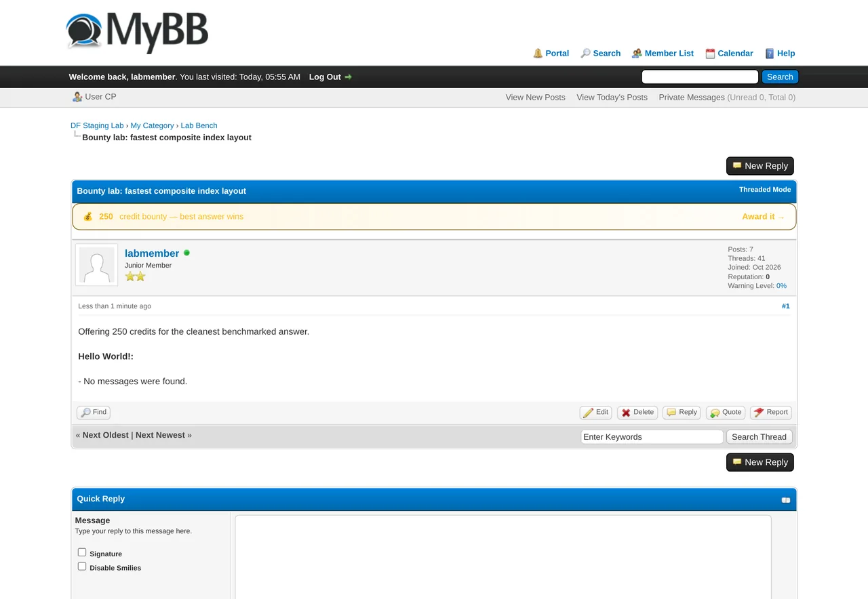Collapse the Quick Reply panel
868x599 pixels.
click(786, 500)
